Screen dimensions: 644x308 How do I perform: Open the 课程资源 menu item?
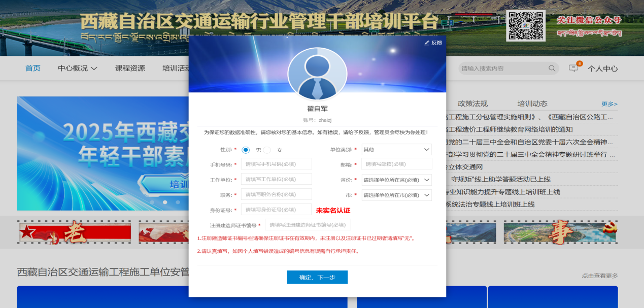[x=130, y=69]
